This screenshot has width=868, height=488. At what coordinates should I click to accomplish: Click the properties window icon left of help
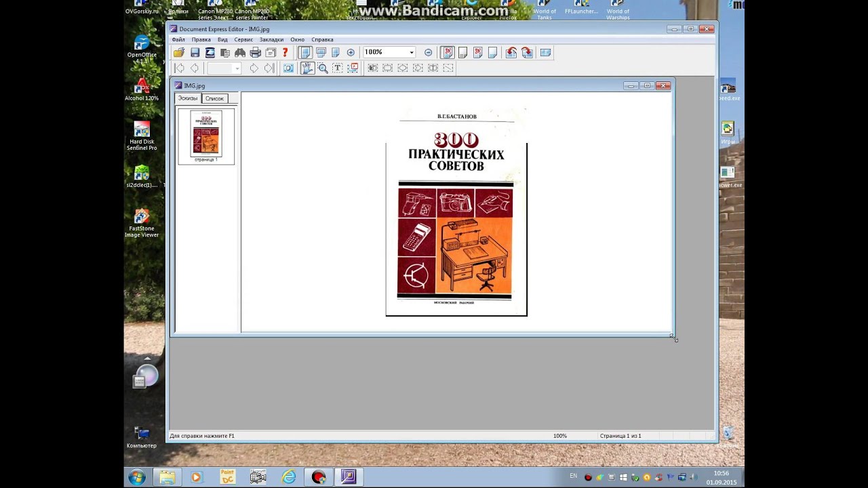pos(271,52)
